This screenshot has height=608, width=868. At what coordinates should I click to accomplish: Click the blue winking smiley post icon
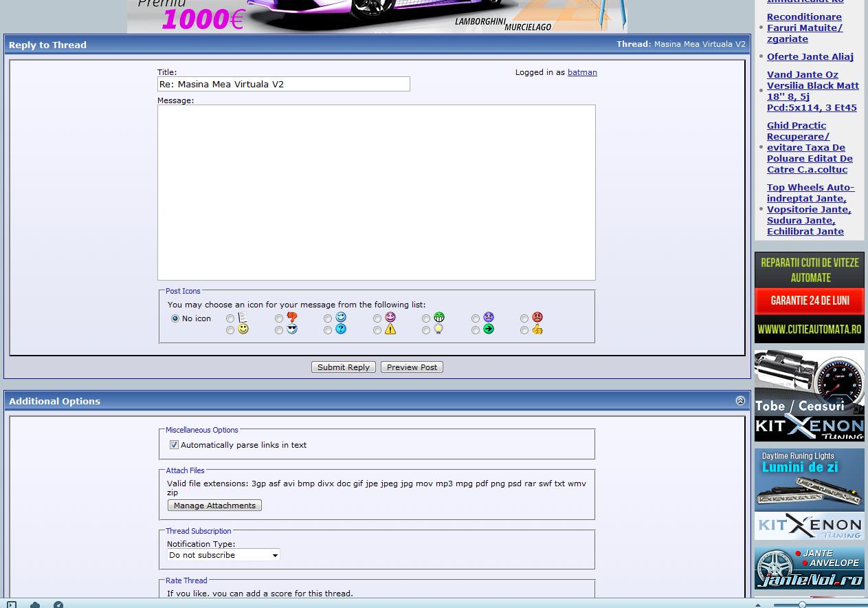tap(341, 317)
